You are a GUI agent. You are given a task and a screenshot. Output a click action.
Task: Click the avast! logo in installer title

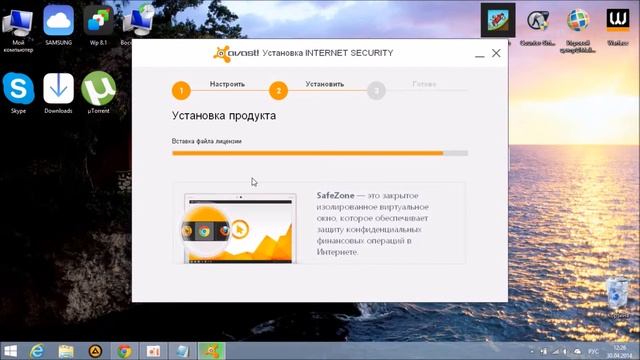tap(236, 53)
